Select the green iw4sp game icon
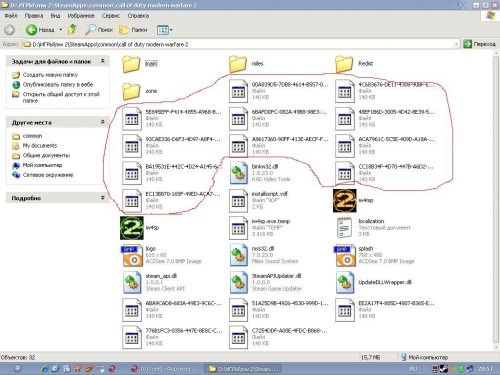Screen dimensions: 500x375 coord(132,228)
